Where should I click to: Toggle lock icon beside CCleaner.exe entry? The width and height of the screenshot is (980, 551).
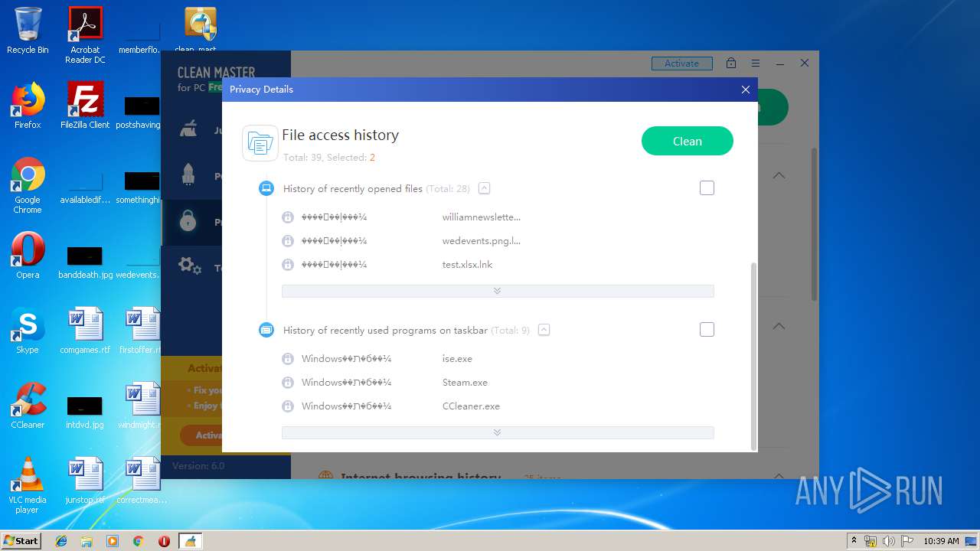tap(288, 406)
